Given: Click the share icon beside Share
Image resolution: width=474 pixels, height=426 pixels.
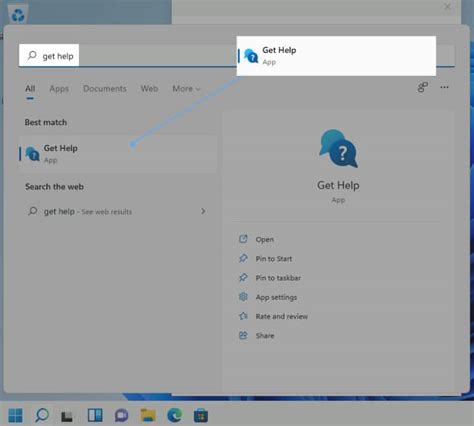Looking at the screenshot, I should (x=243, y=335).
